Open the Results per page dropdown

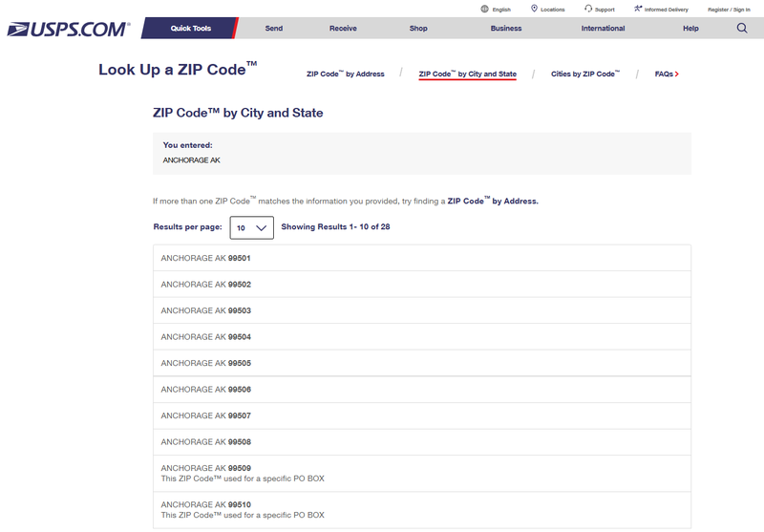coord(251,227)
